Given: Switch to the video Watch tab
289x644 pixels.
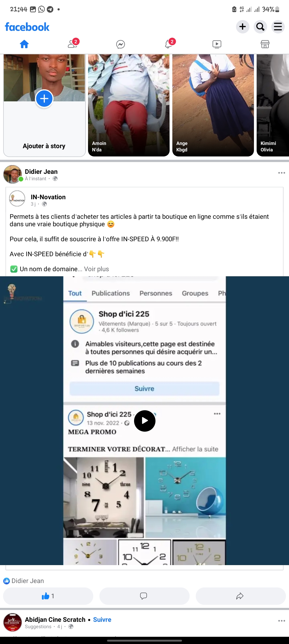Looking at the screenshot, I should (x=217, y=44).
